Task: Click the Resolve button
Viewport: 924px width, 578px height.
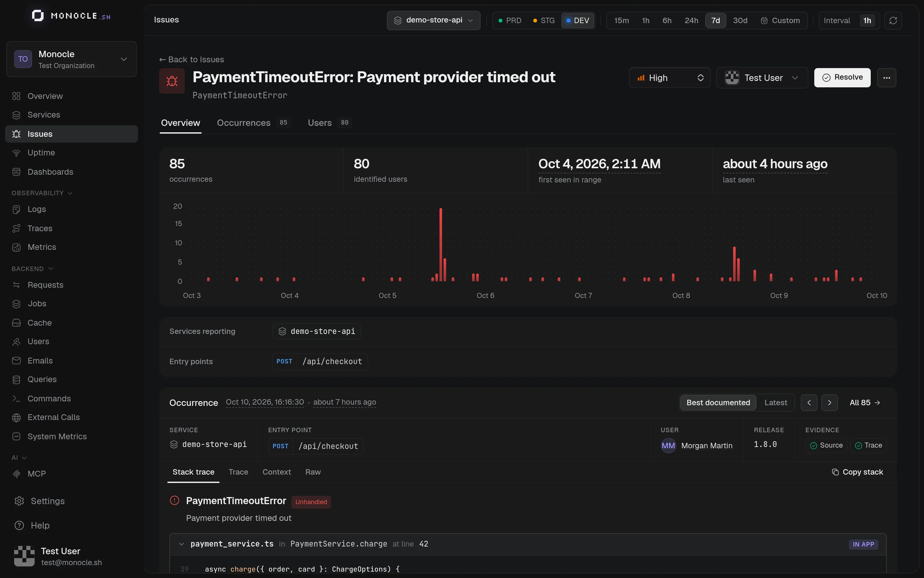Action: 842,78
